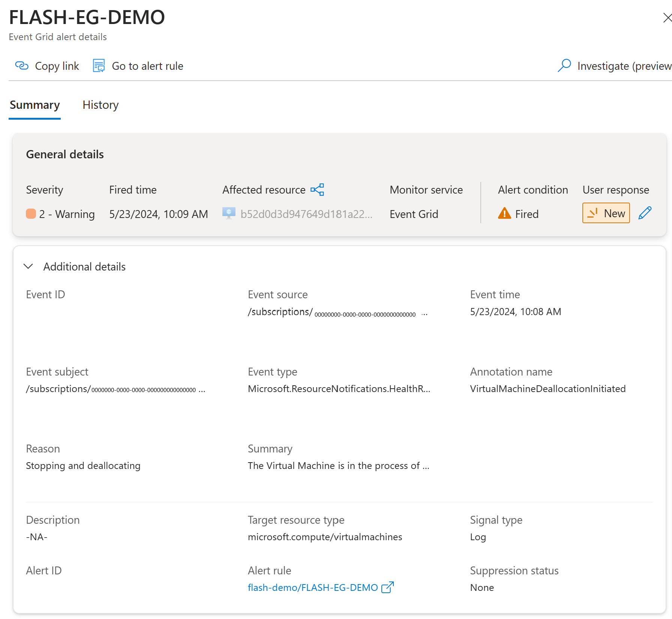Click the Copy link command
Viewport: 672px width, 619px height.
point(57,66)
